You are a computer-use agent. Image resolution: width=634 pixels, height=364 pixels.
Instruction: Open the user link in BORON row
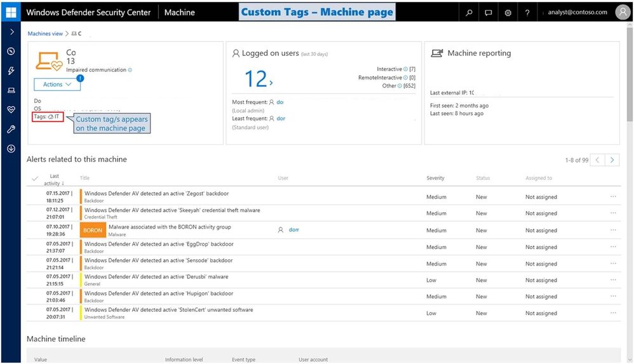click(293, 230)
